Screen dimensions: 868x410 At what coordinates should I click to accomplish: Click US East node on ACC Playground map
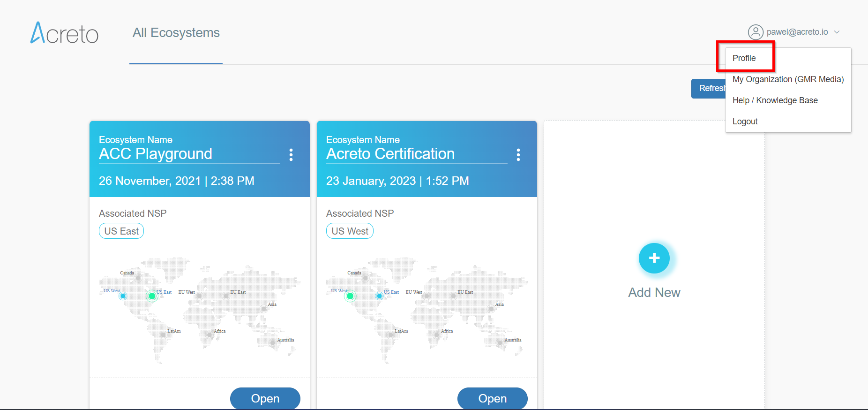[x=152, y=296]
